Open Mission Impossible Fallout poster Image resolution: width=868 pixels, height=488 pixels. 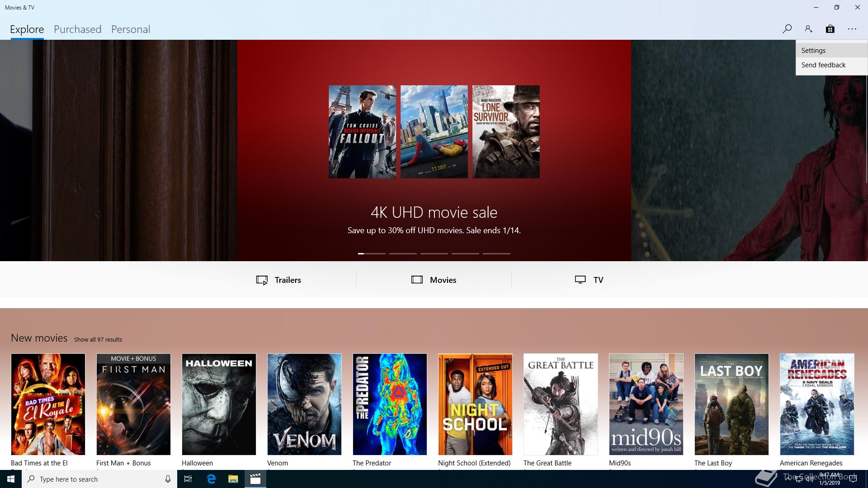[362, 131]
